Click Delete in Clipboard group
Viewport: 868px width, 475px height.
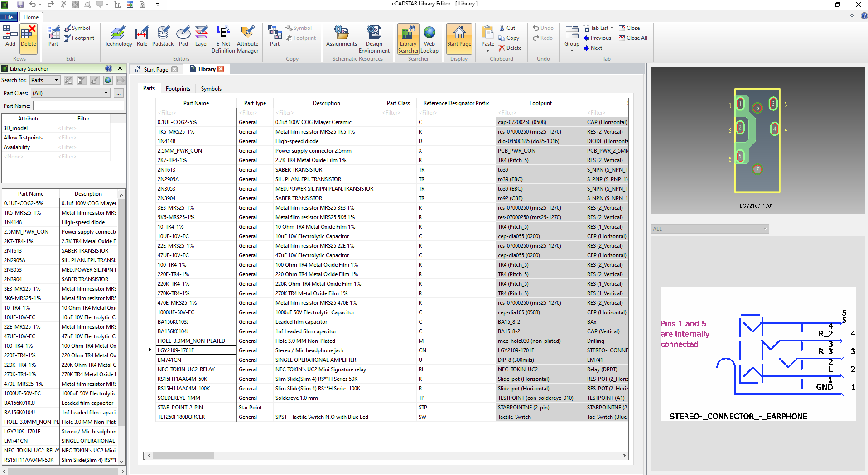[510, 48]
